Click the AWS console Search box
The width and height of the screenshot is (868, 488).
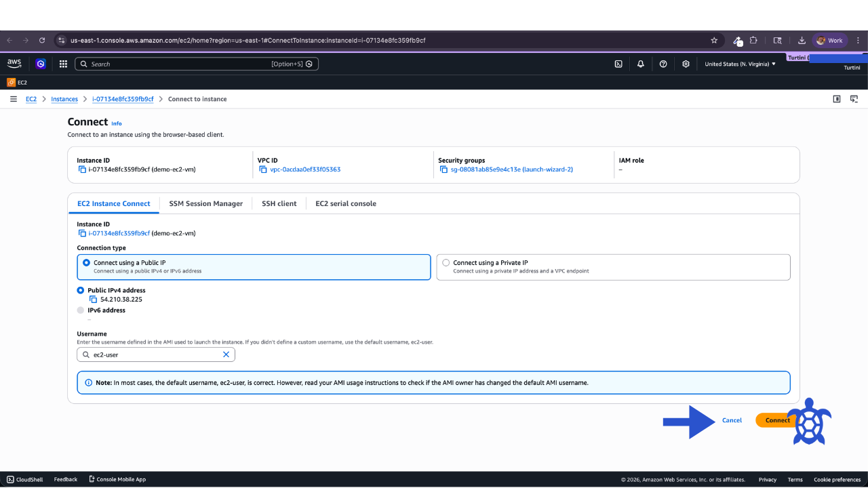pyautogui.click(x=196, y=64)
